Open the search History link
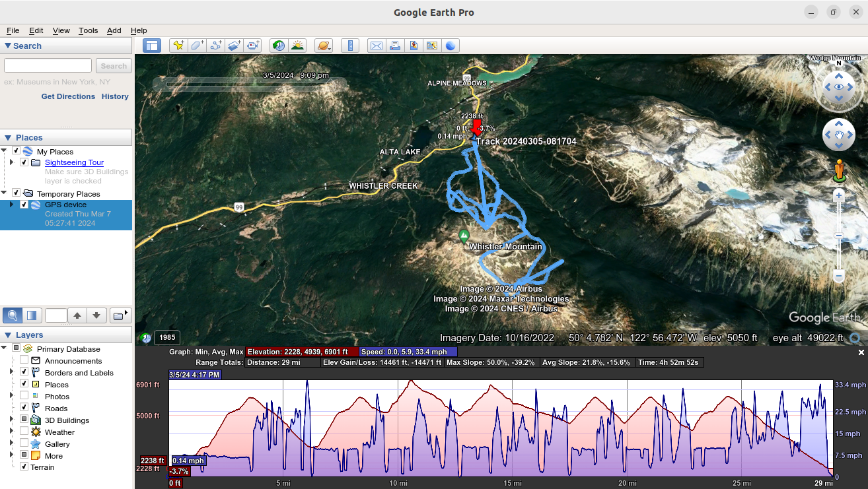Image resolution: width=868 pixels, height=489 pixels. point(115,96)
